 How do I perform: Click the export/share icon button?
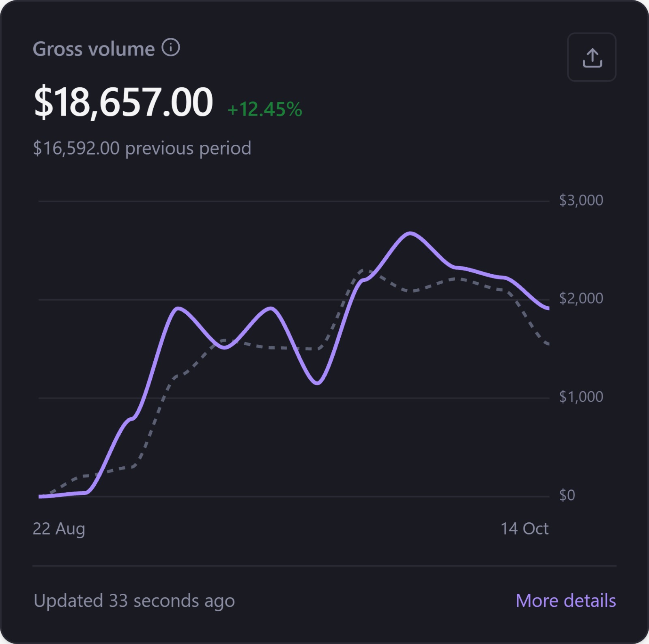(x=591, y=57)
